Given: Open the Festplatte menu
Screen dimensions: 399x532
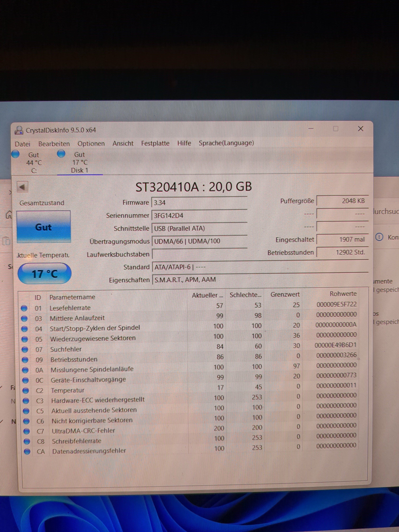Looking at the screenshot, I should (x=155, y=143).
